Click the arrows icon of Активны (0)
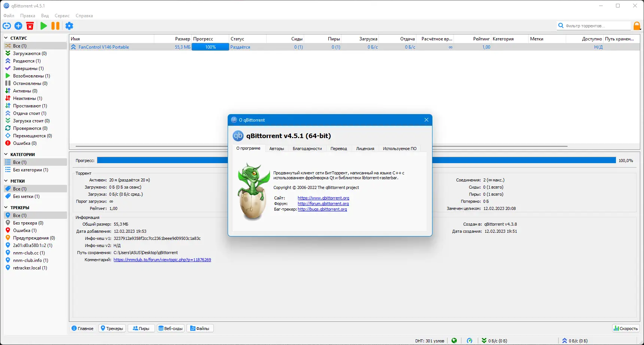Screen dimensions: 644x345 click(x=8, y=91)
